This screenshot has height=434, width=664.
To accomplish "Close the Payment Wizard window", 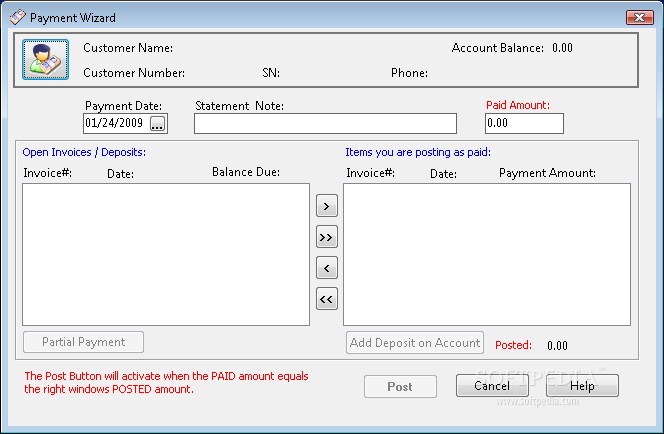I will click(639, 17).
